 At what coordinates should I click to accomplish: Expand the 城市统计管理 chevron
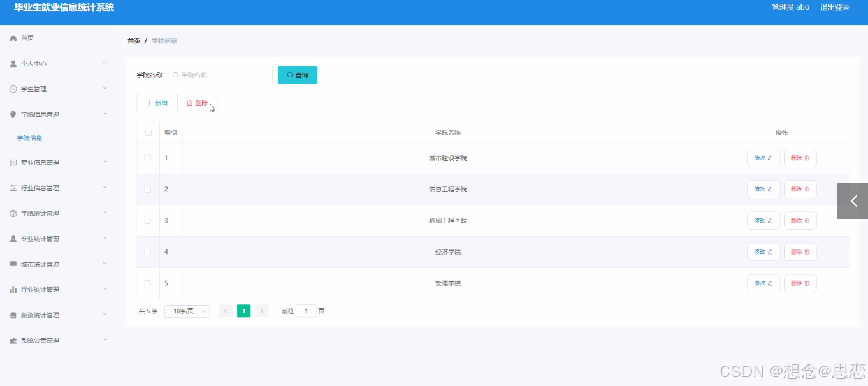coord(105,264)
